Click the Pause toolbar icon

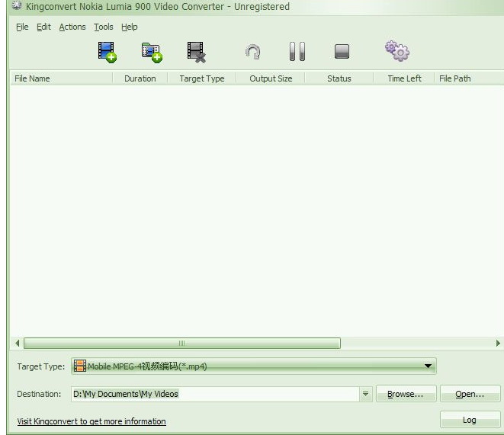297,51
